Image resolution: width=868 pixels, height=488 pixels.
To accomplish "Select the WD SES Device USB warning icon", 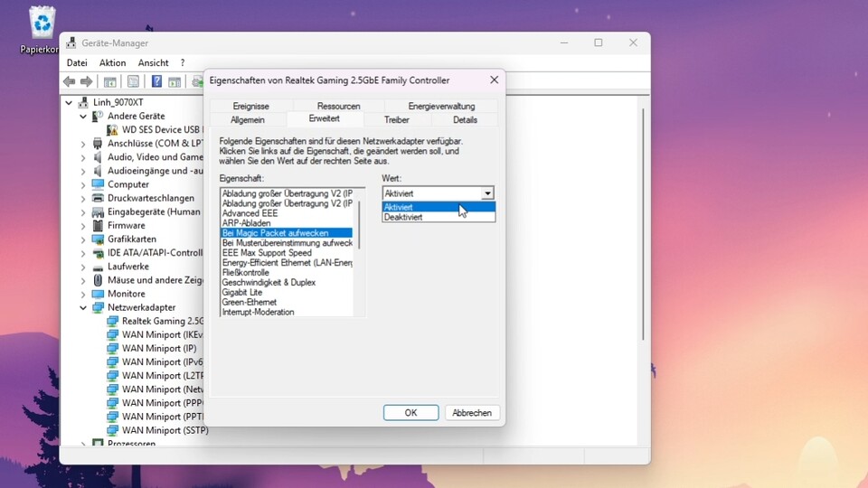I will (x=112, y=130).
